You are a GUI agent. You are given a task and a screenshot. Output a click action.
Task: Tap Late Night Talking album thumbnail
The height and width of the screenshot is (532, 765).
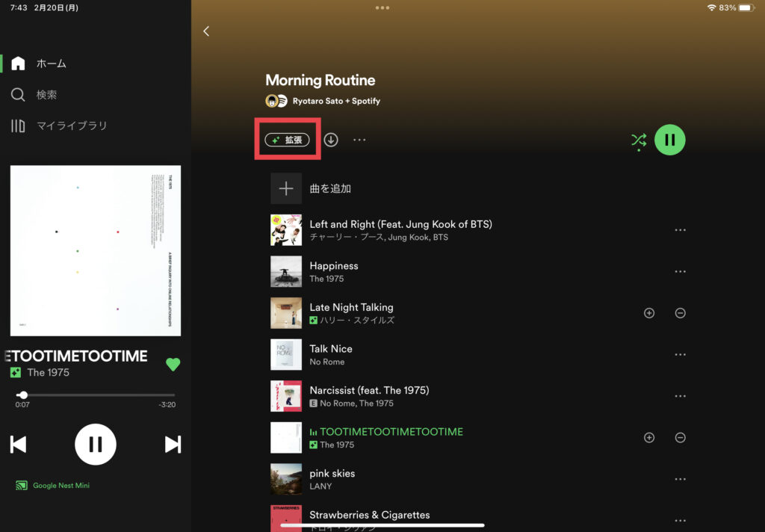click(286, 313)
